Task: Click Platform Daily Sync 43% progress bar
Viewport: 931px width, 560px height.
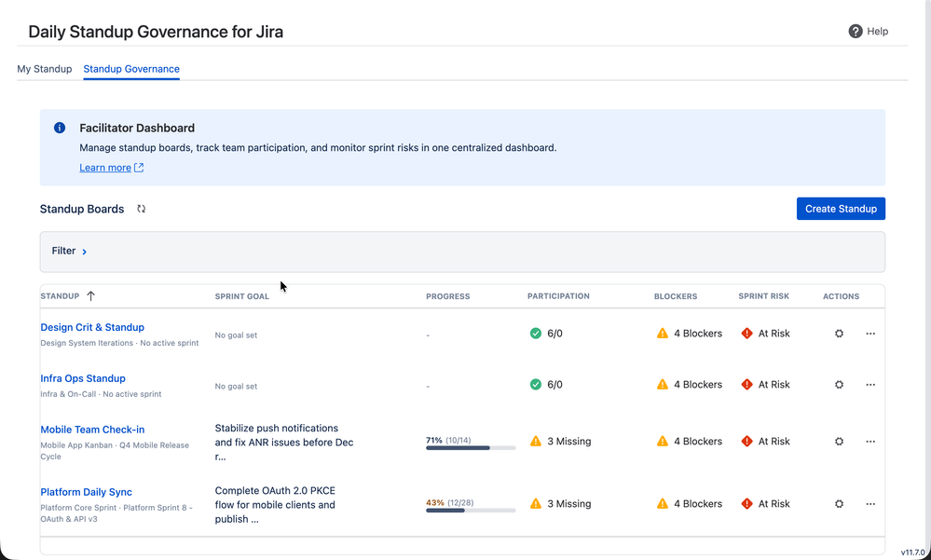Action: click(x=471, y=511)
